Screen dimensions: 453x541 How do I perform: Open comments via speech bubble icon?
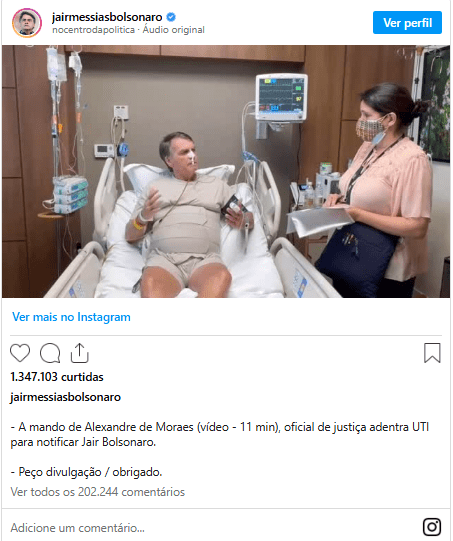point(50,353)
